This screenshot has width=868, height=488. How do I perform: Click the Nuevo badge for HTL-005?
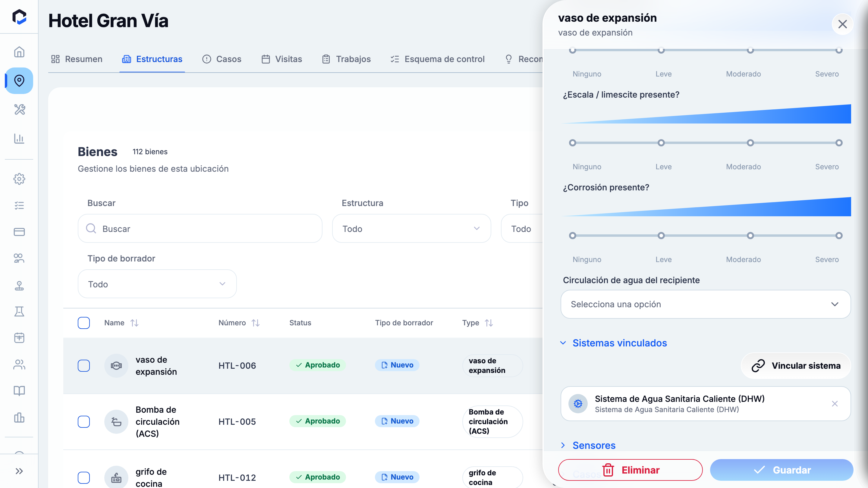[x=397, y=421]
